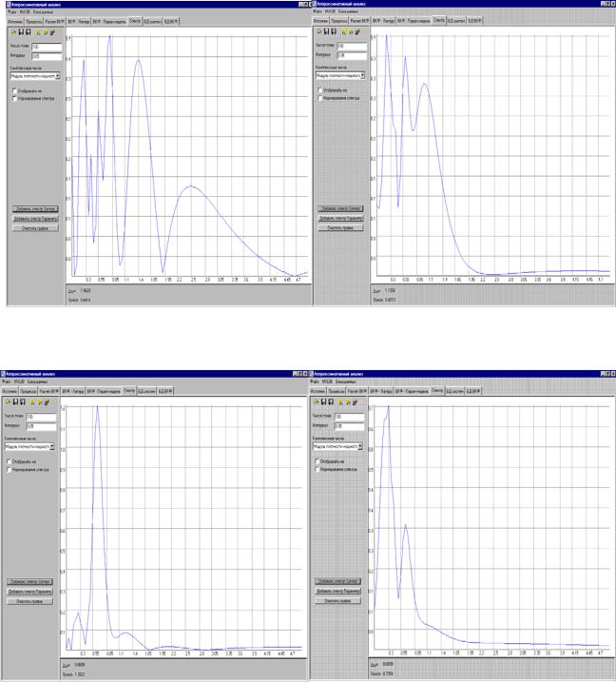Click the 'Число точек' input field, bottom-right window
The height and width of the screenshot is (682, 616).
click(350, 418)
